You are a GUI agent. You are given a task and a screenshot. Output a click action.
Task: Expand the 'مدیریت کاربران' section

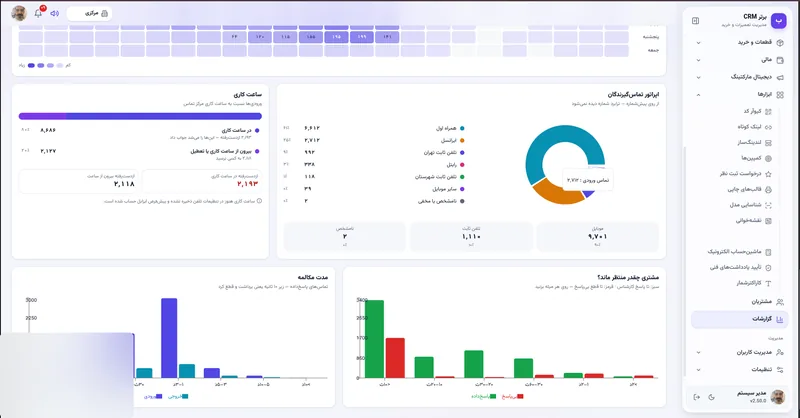pyautogui.click(x=740, y=352)
